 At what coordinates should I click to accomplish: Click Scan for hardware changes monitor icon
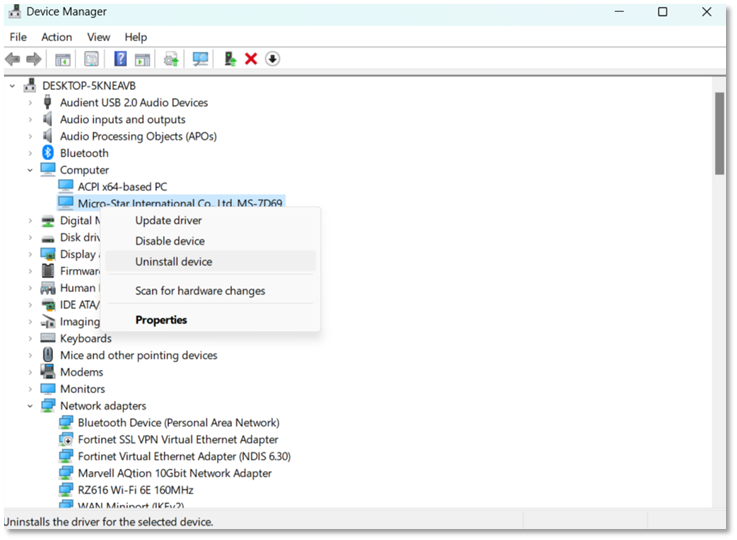click(x=200, y=59)
